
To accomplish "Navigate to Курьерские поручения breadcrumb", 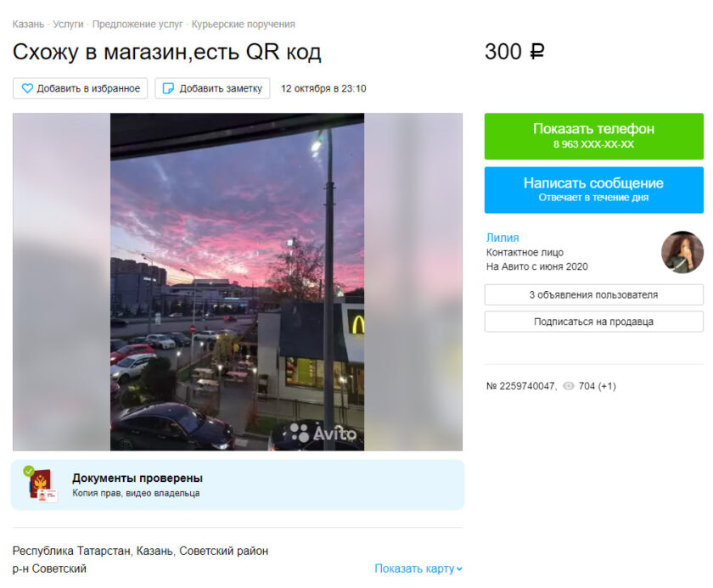I will click(x=244, y=24).
